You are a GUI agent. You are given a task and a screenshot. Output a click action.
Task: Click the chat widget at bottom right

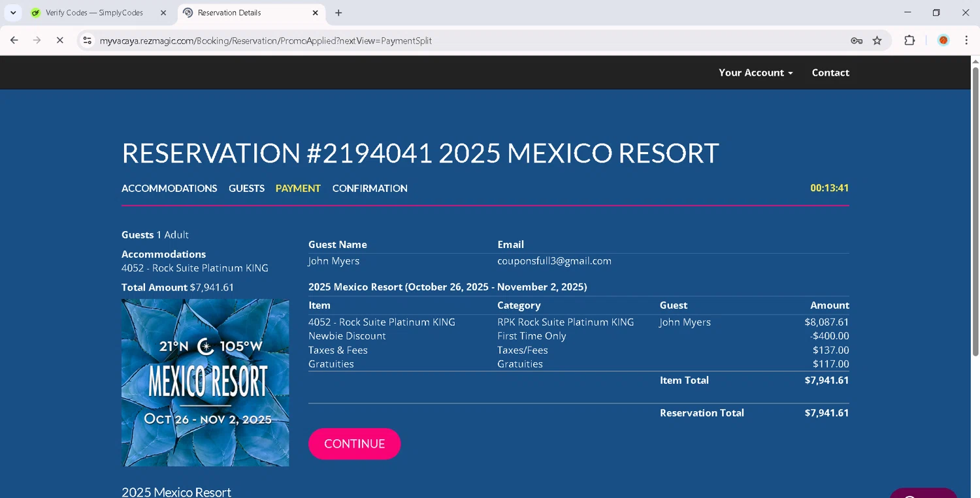click(x=923, y=493)
